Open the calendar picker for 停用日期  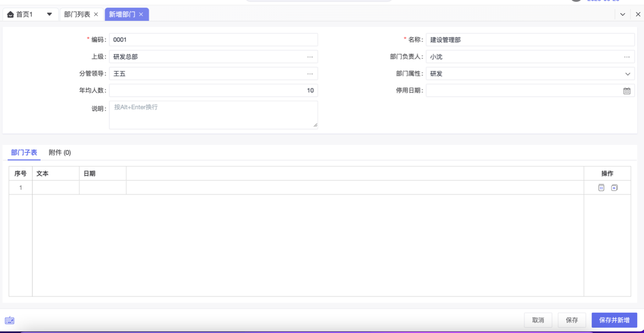pos(627,91)
